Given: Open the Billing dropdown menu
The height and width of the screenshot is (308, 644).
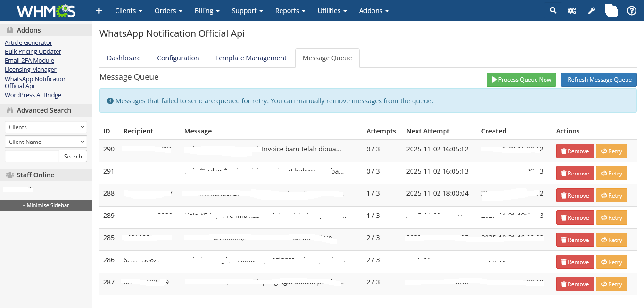Looking at the screenshot, I should (207, 10).
